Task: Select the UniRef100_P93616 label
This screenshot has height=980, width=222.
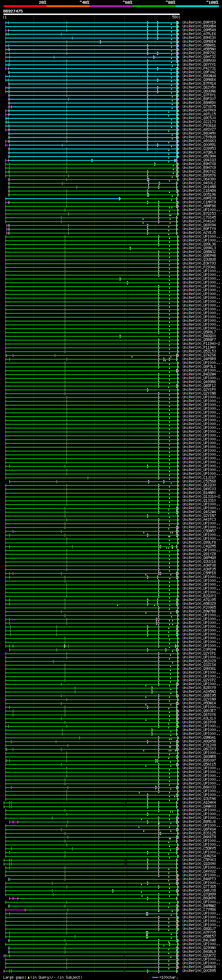Action: [x=199, y=125]
